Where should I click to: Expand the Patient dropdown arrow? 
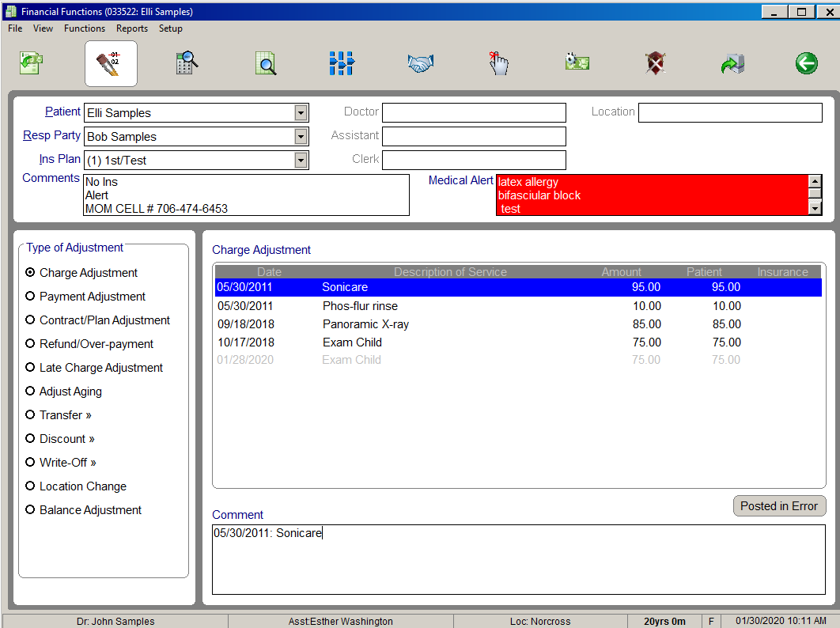coord(301,113)
